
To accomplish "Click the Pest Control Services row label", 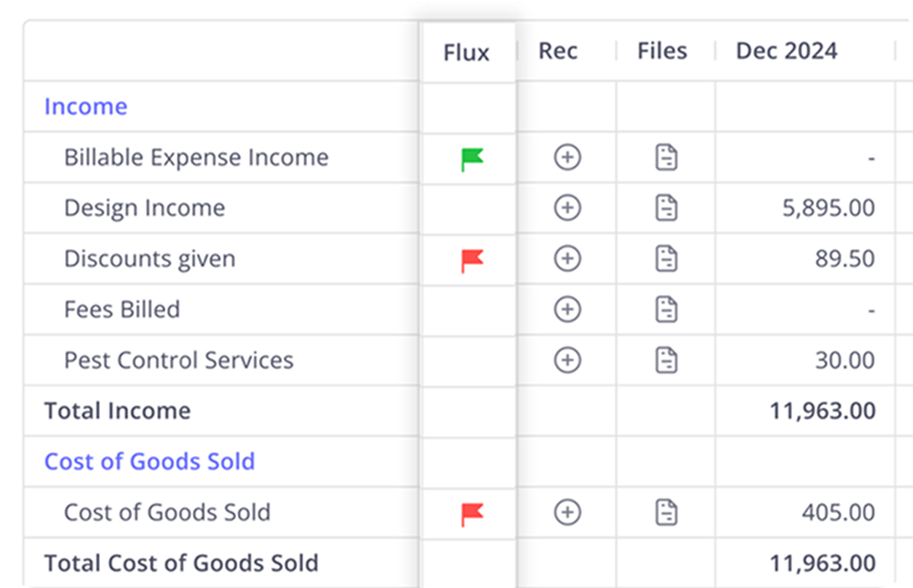I will tap(179, 360).
